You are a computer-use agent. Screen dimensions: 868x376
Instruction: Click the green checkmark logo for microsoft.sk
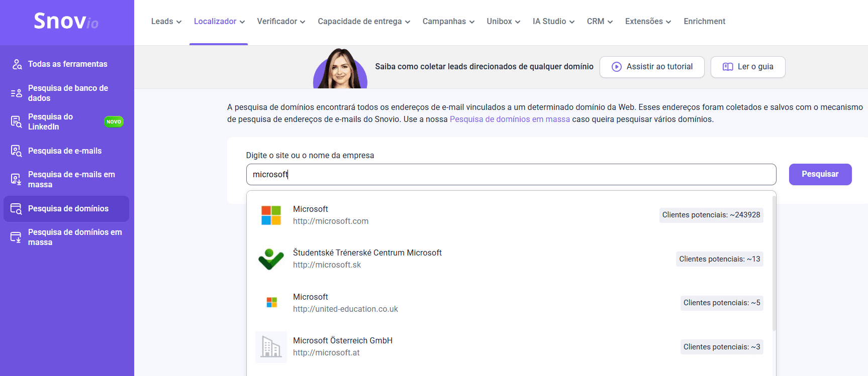271,259
